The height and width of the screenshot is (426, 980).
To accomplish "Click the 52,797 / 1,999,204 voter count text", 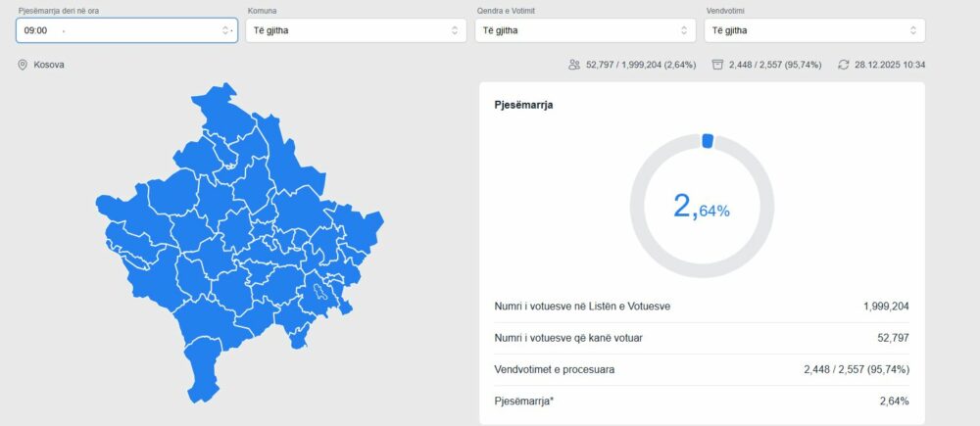I will (641, 65).
